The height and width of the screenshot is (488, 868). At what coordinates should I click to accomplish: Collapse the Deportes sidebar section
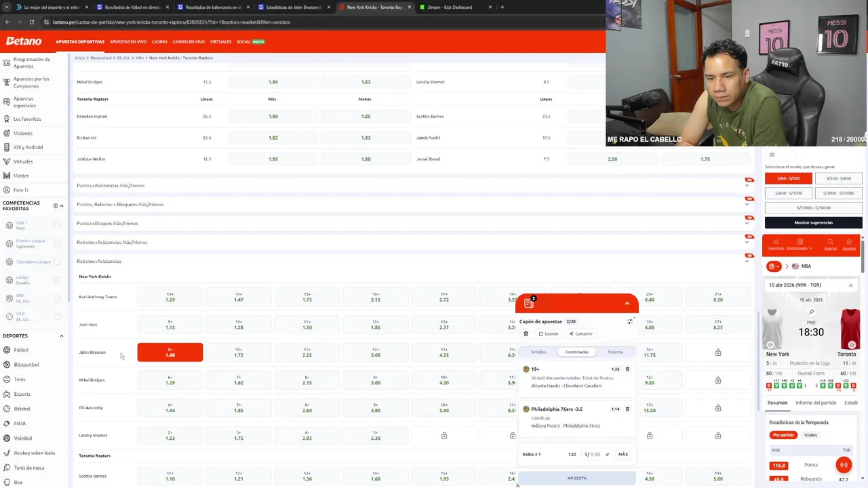(62, 336)
